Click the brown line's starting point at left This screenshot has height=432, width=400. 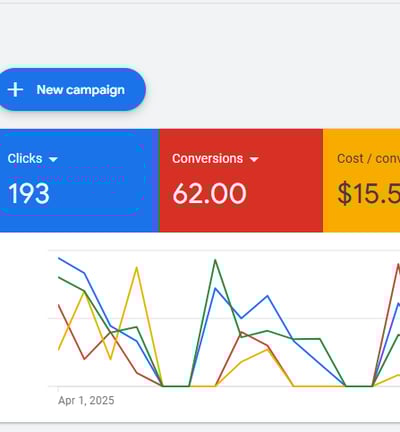59,305
